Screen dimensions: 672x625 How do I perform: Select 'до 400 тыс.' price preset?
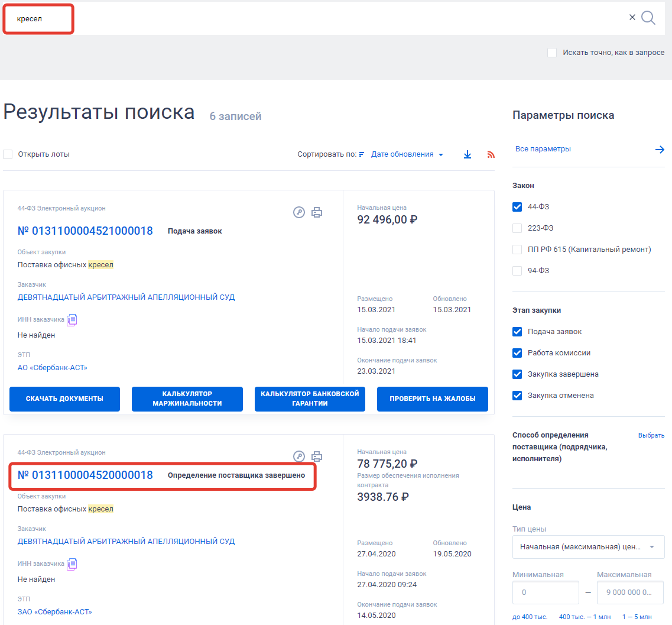(x=530, y=617)
